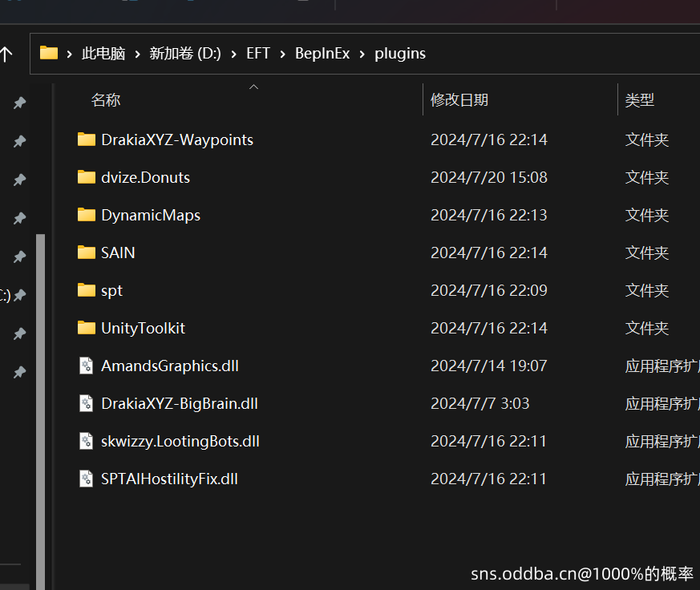Click plugins in the breadcrumb path
The width and height of the screenshot is (700, 590).
pos(400,54)
